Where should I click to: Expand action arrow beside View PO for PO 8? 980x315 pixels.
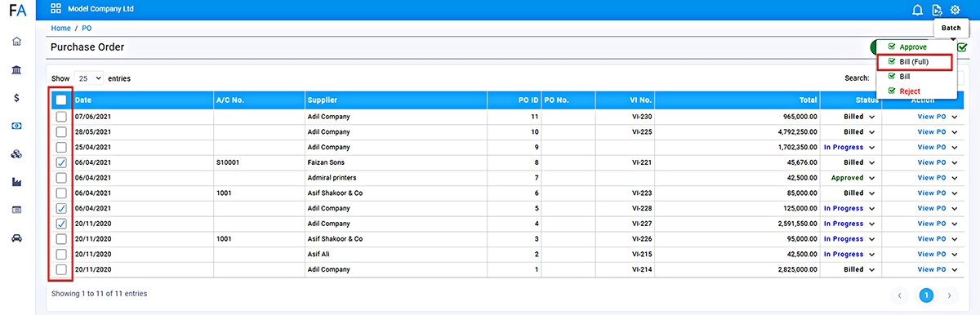point(954,162)
